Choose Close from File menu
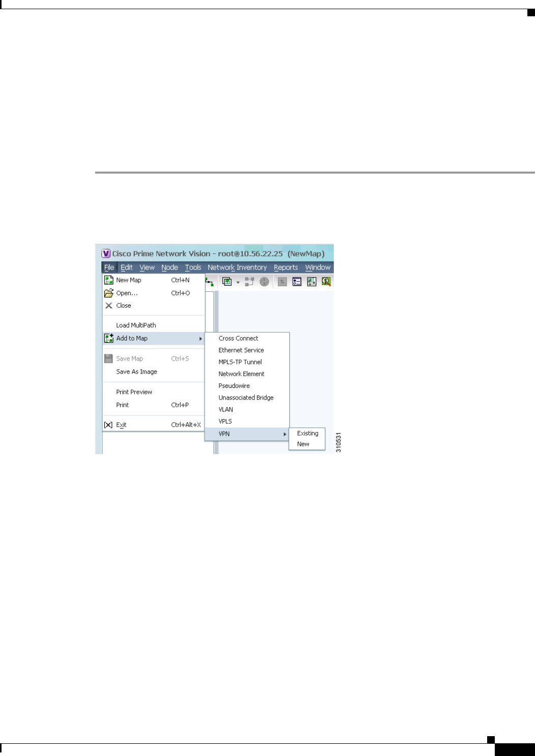 tap(154, 305)
